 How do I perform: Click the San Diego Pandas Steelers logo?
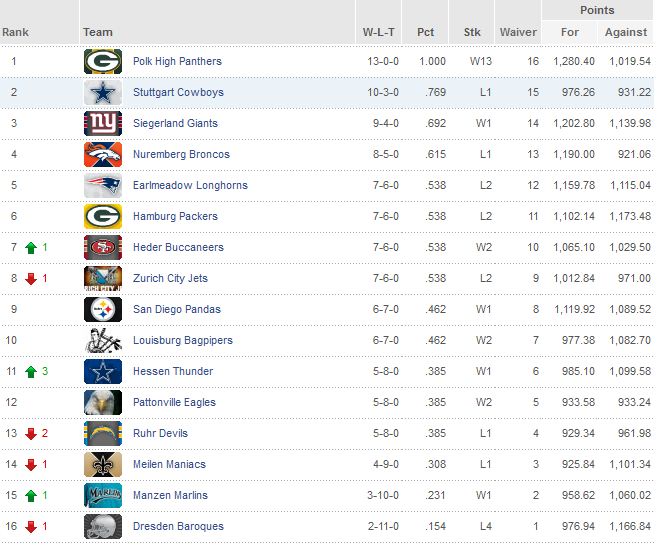coord(102,310)
